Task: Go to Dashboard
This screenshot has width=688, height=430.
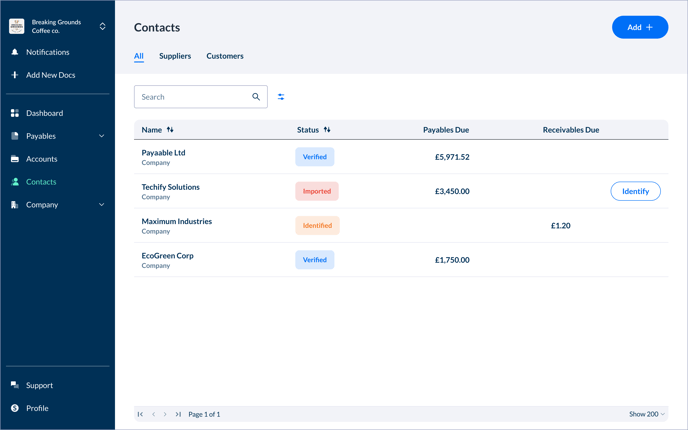Action: click(x=44, y=113)
